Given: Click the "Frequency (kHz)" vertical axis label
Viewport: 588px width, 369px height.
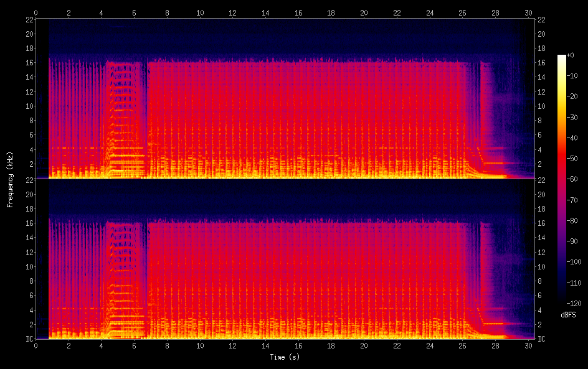Looking at the screenshot, I should (10, 179).
